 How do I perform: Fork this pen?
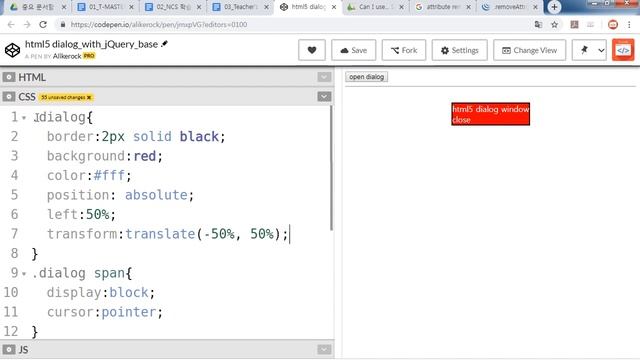tap(404, 50)
